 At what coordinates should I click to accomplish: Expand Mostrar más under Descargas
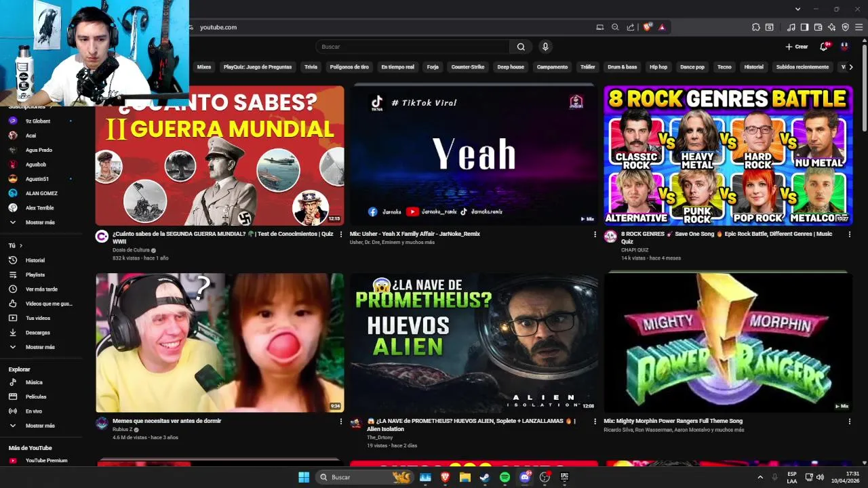click(41, 347)
